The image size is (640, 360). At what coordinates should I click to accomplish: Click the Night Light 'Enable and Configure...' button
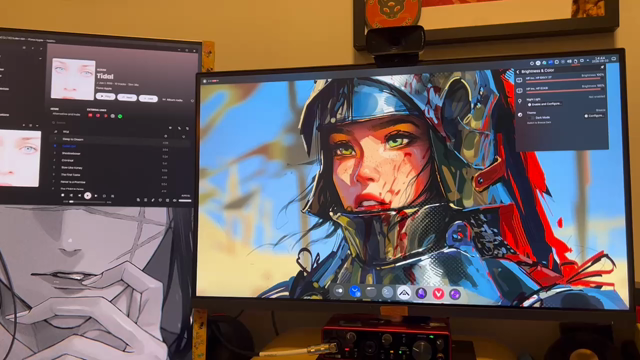click(545, 104)
